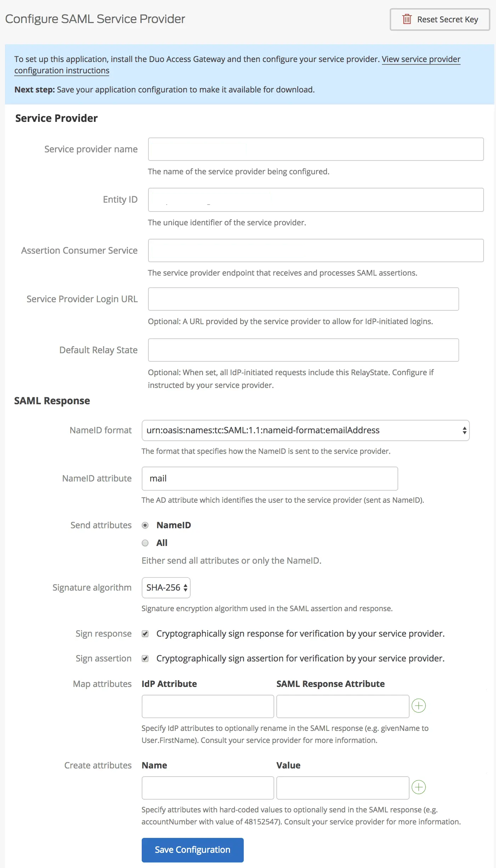The width and height of the screenshot is (496, 868).
Task: Select the NameID send attributes radio
Action: [x=145, y=525]
